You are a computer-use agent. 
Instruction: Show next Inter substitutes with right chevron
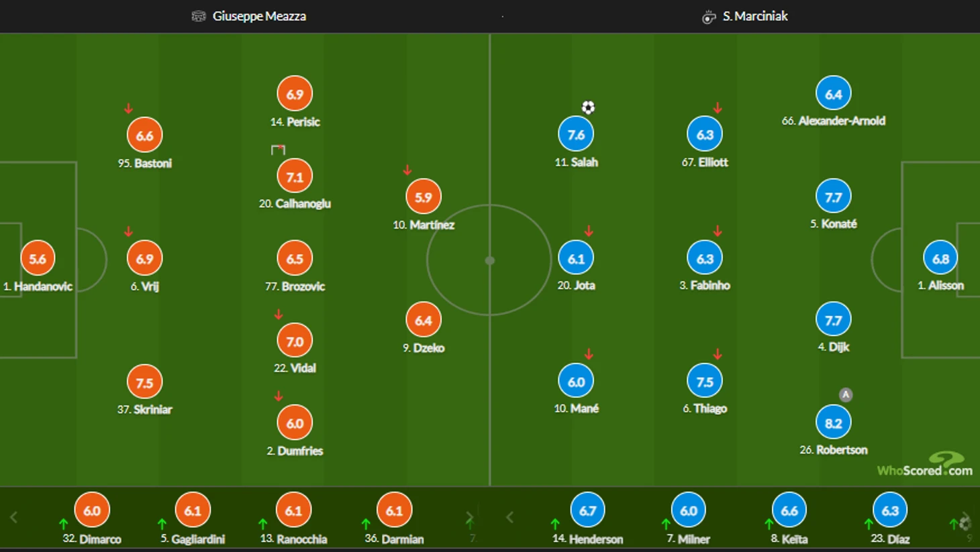[469, 517]
